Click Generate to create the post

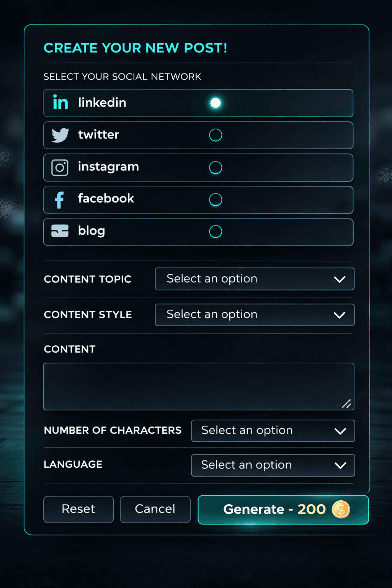pyautogui.click(x=268, y=509)
